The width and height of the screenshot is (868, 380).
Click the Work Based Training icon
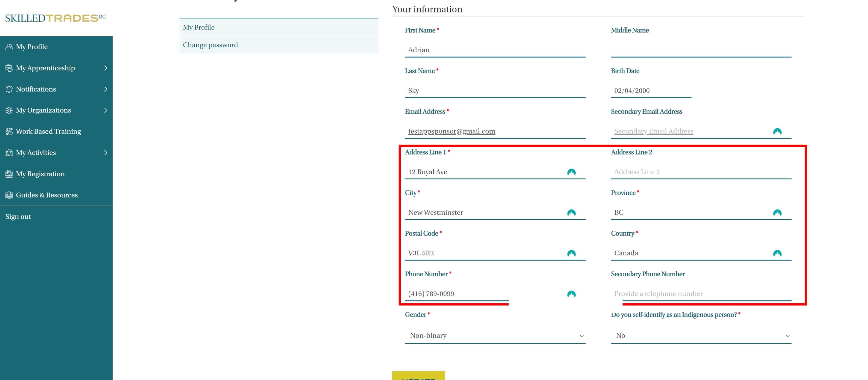pyautogui.click(x=9, y=132)
